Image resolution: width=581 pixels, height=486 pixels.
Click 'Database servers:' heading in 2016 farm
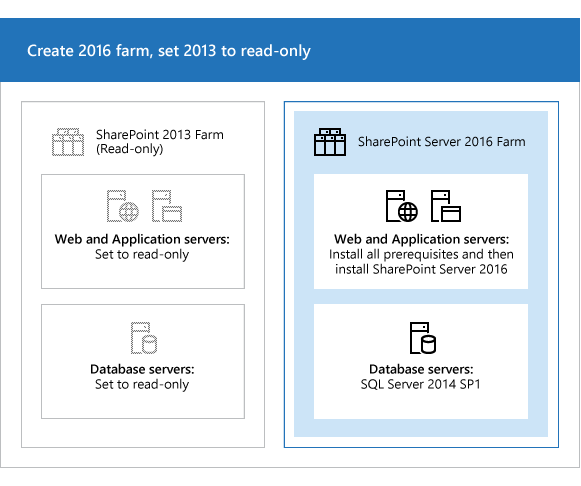pyautogui.click(x=421, y=369)
